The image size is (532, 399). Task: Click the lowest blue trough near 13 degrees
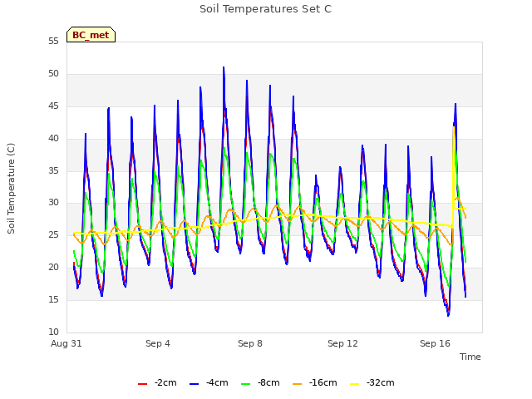click(448, 315)
